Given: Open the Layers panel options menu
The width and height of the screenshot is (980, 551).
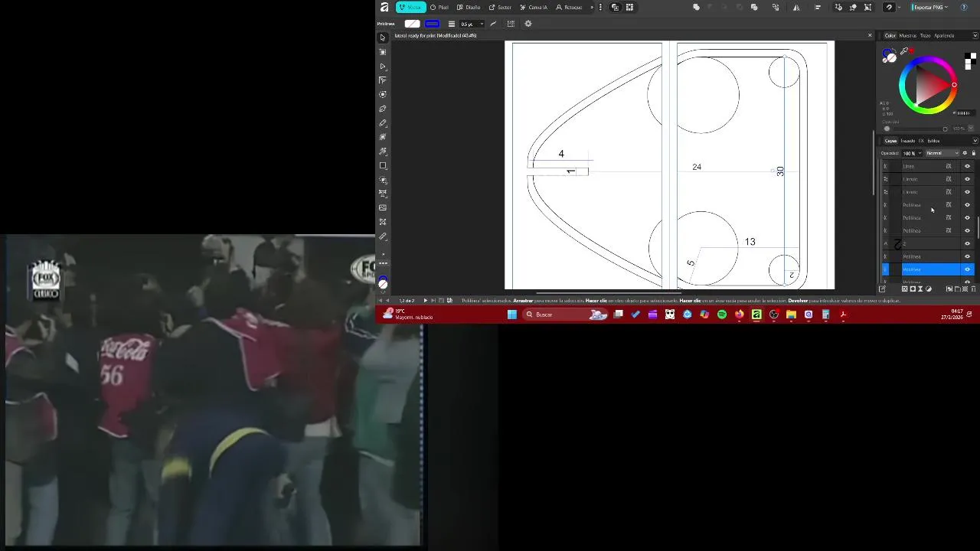Looking at the screenshot, I should [975, 141].
